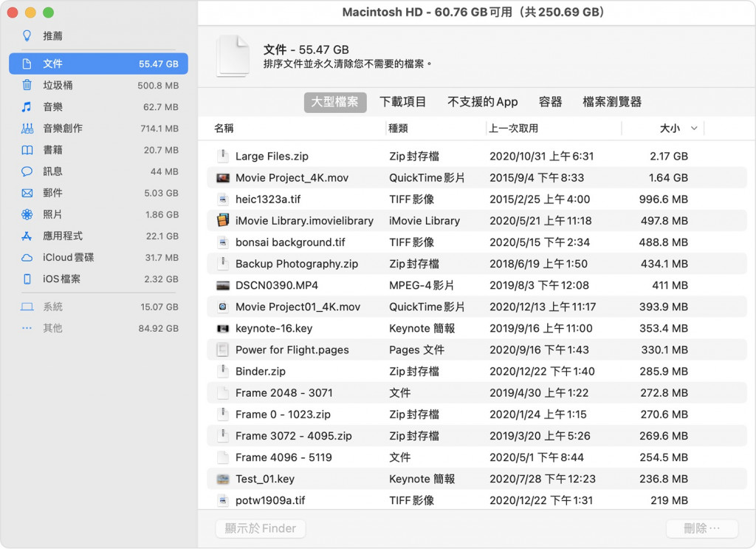The height and width of the screenshot is (549, 756).
Task: Select Binder.zip file name
Action: coord(261,372)
